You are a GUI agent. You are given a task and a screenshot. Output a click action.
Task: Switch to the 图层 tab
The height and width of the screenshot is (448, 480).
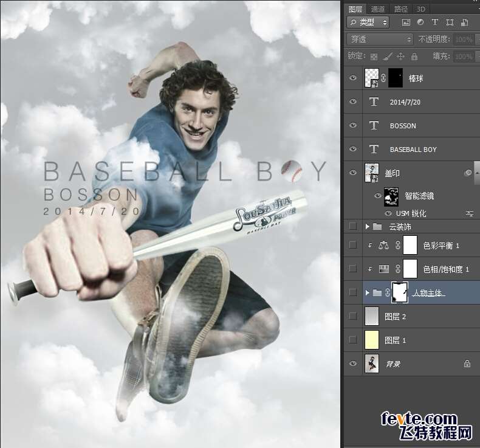pyautogui.click(x=355, y=9)
